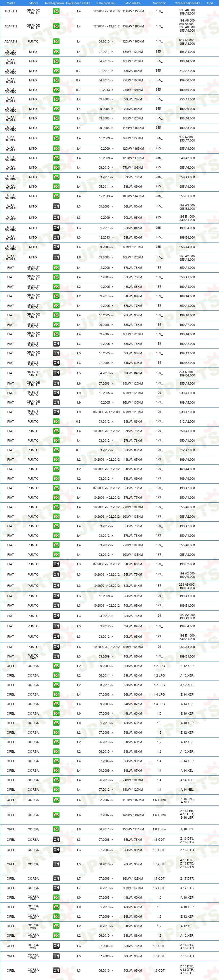Image resolution: width=219 pixels, height=980 pixels.
Task: Click petrol icon for Corsa A 14 NEL
Action: click(56, 790)
